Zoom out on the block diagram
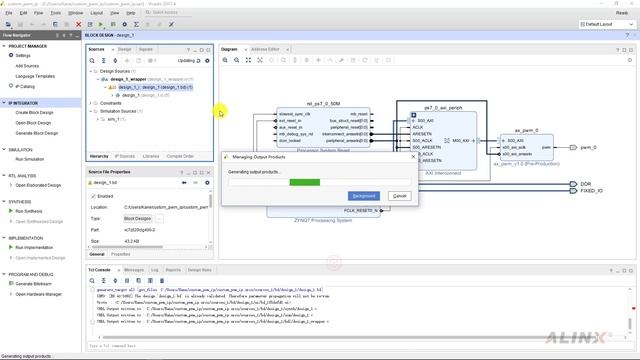Image resolution: width=640 pixels, height=360 pixels. click(236, 60)
